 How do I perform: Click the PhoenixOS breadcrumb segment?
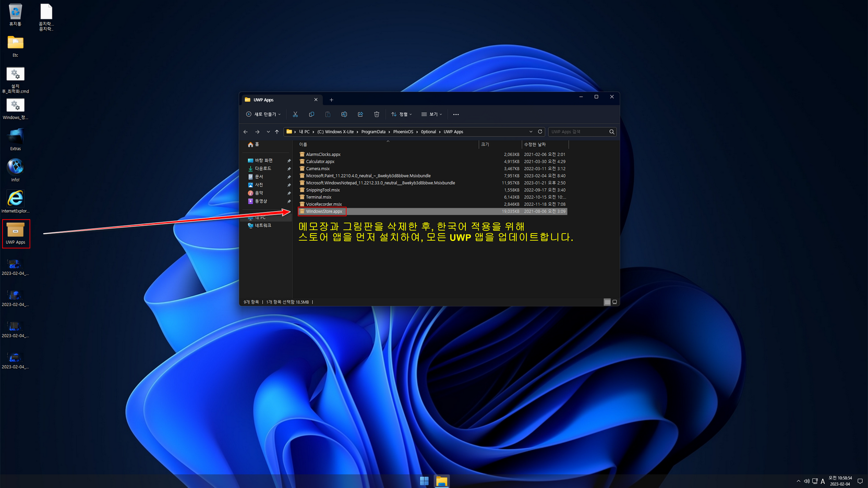click(403, 132)
